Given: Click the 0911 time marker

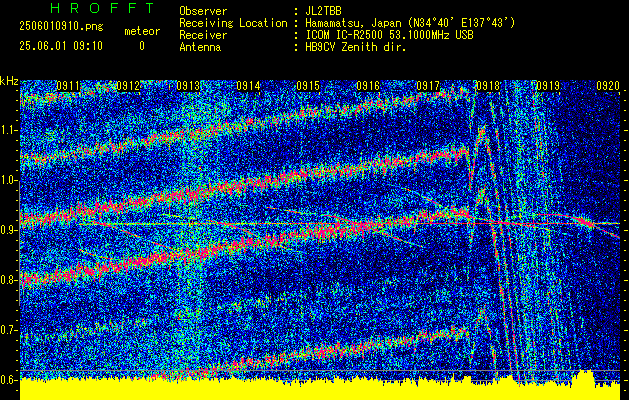Looking at the screenshot, I should (x=68, y=85).
